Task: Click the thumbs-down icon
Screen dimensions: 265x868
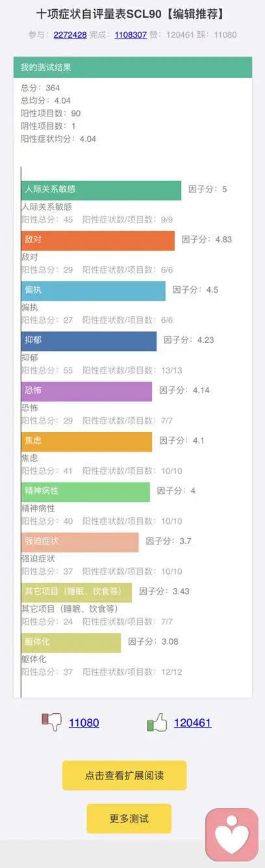Action: [51, 722]
